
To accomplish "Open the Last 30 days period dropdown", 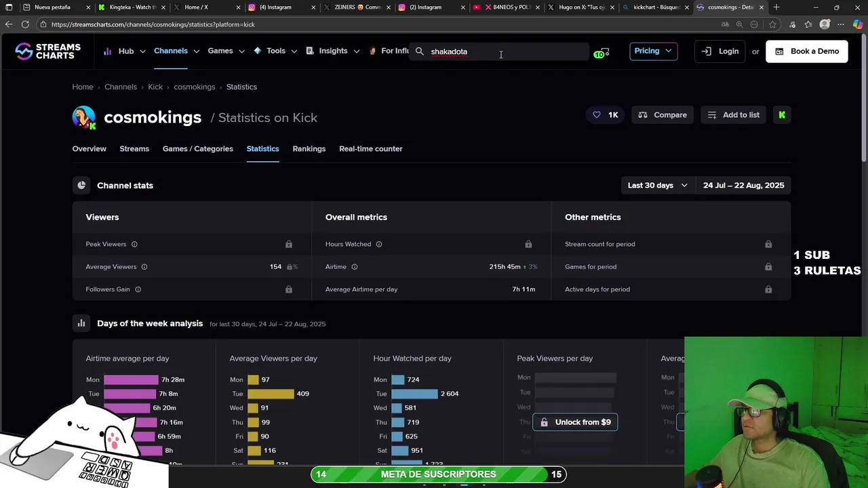I will (x=657, y=186).
